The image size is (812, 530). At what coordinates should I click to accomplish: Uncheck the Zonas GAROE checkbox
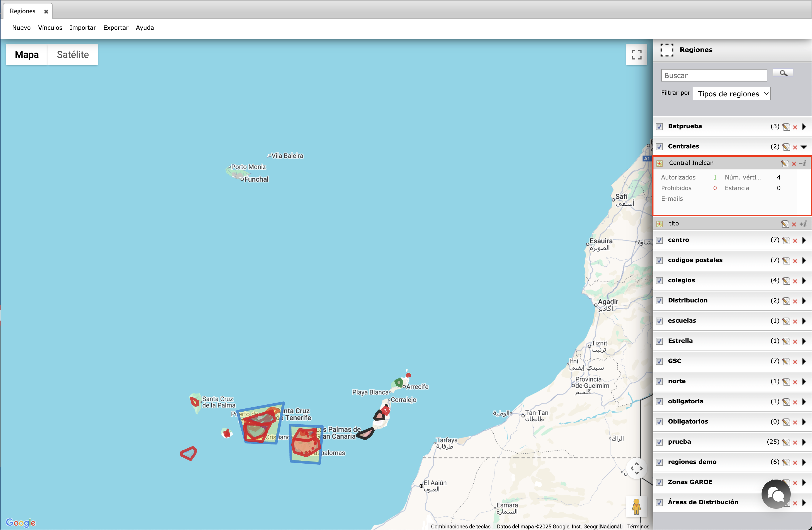click(x=660, y=482)
